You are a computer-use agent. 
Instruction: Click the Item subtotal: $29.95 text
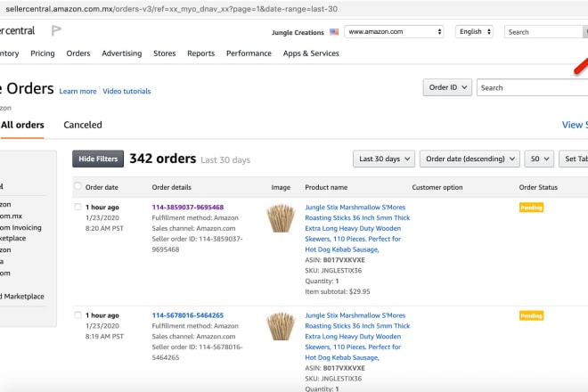point(338,291)
